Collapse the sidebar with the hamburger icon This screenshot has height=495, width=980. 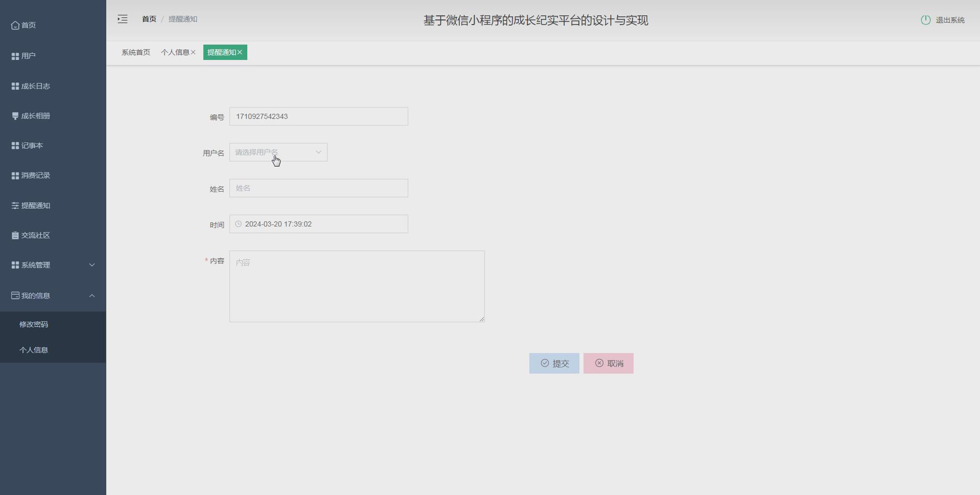[x=122, y=19]
